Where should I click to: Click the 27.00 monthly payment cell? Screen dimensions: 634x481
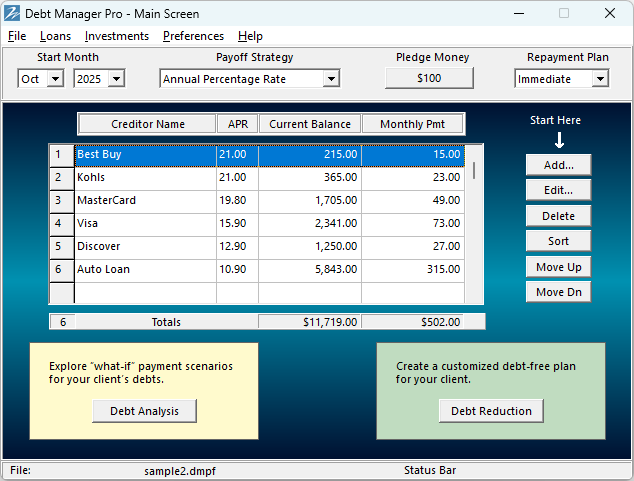click(413, 248)
